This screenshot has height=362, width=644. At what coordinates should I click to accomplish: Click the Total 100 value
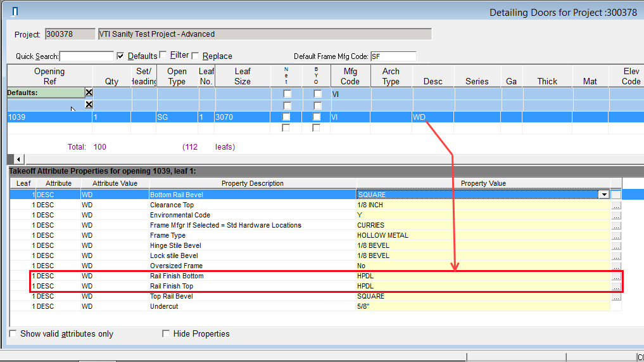point(100,147)
